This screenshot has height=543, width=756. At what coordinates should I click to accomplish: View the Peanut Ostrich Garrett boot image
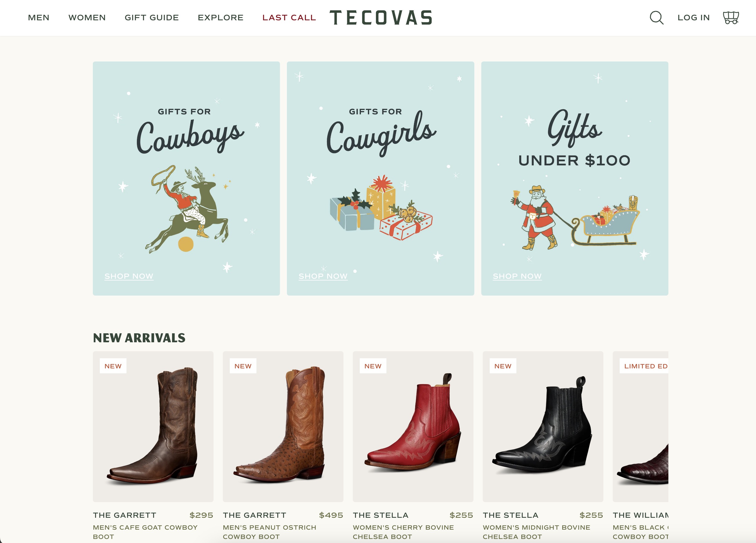(x=283, y=427)
